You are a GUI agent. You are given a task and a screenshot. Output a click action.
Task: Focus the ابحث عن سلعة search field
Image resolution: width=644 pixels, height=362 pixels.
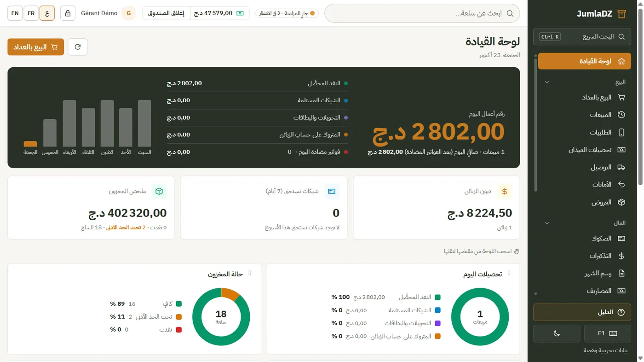click(422, 13)
